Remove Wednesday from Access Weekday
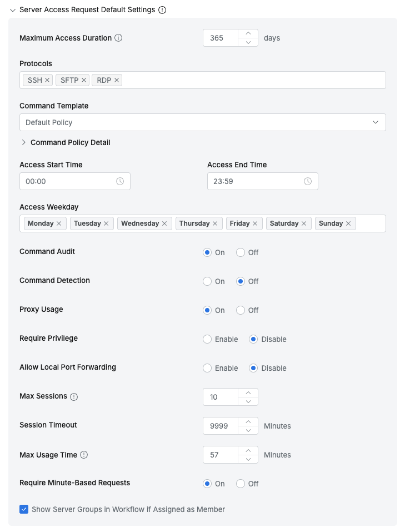The width and height of the screenshot is (405, 532). pyautogui.click(x=164, y=223)
